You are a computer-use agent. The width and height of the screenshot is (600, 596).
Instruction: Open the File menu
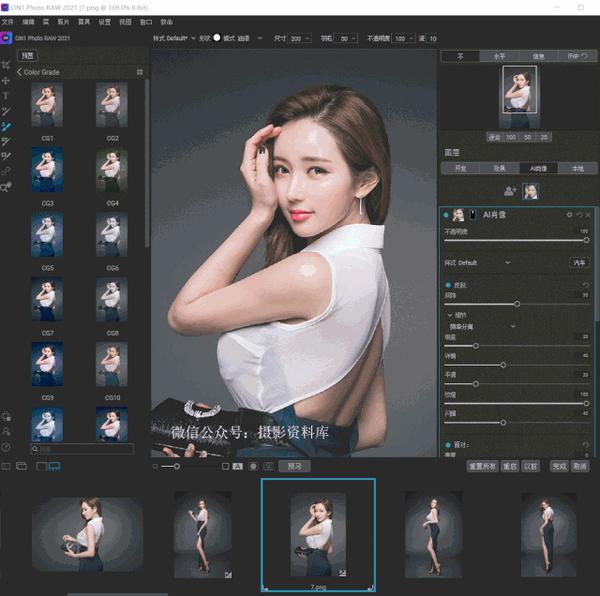coord(7,22)
